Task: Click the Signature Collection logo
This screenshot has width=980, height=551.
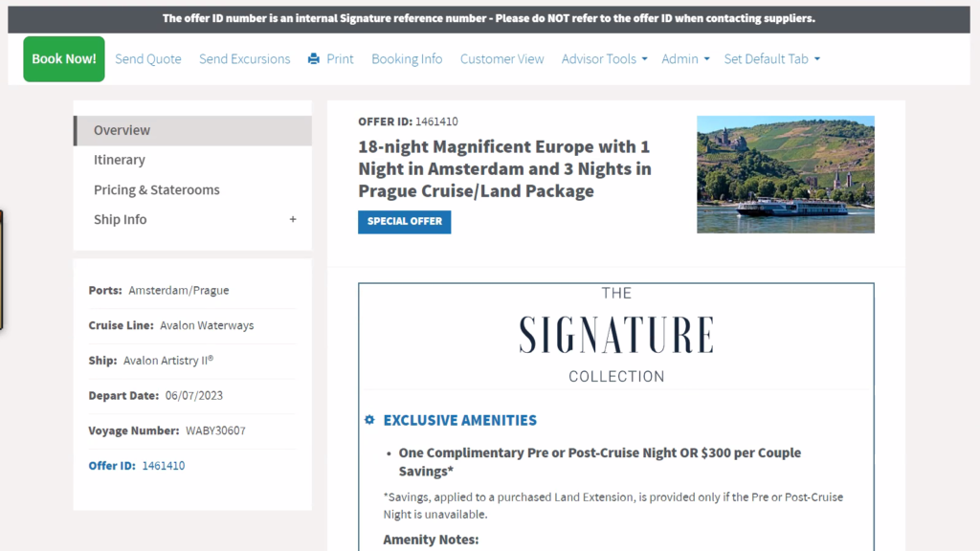Action: (616, 335)
